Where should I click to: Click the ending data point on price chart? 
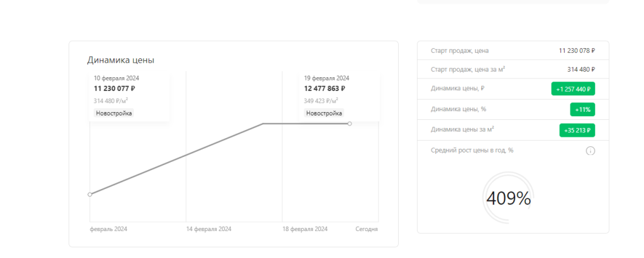[350, 124]
